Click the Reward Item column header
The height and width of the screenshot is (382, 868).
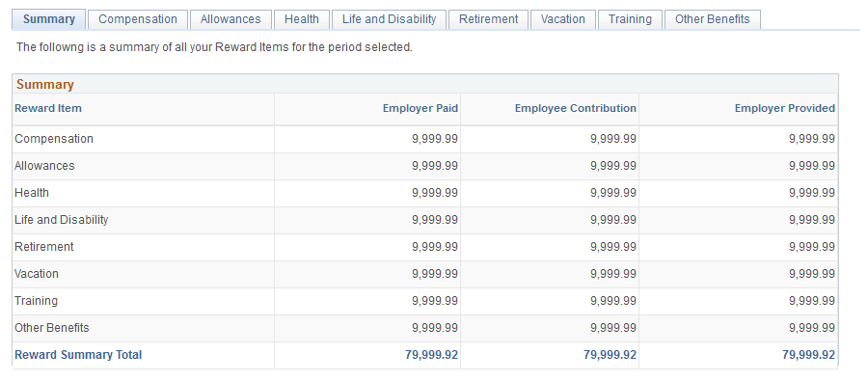pyautogui.click(x=48, y=108)
